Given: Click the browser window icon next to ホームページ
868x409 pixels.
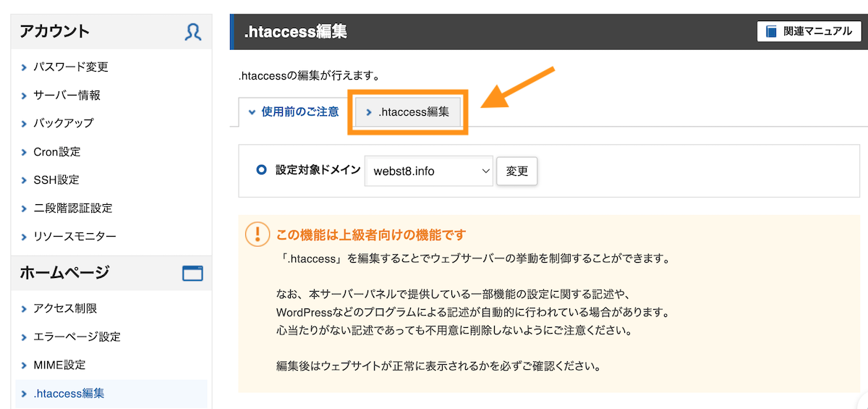Looking at the screenshot, I should 192,274.
